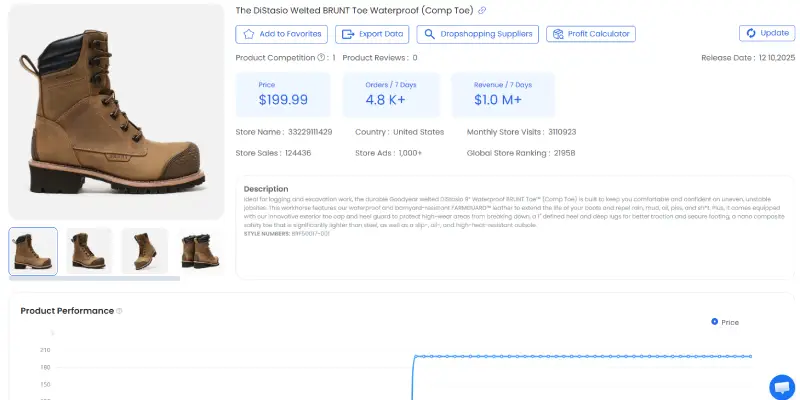Open the chat support bubble
The width and height of the screenshot is (800, 400).
tap(782, 387)
